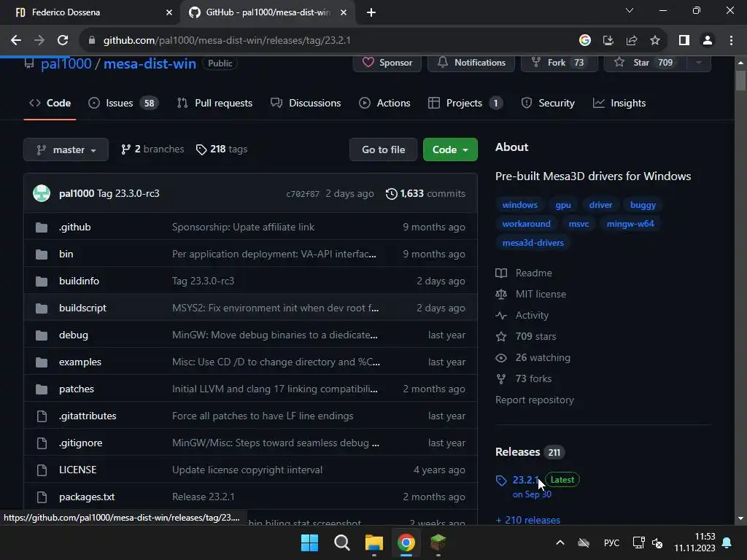Show the + 210 releases link

528,520
